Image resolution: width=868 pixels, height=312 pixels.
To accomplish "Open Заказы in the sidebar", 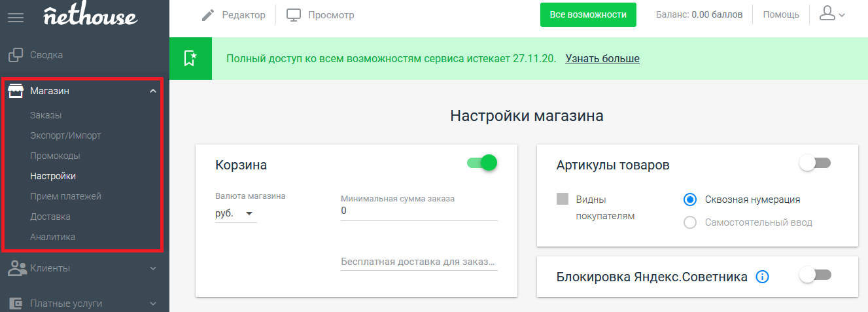I will coord(46,115).
